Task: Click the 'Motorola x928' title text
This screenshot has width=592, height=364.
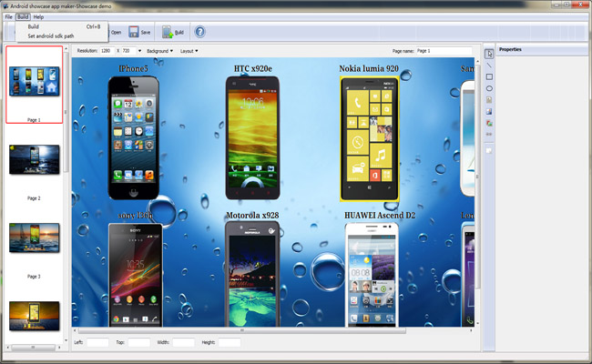Action: point(252,216)
